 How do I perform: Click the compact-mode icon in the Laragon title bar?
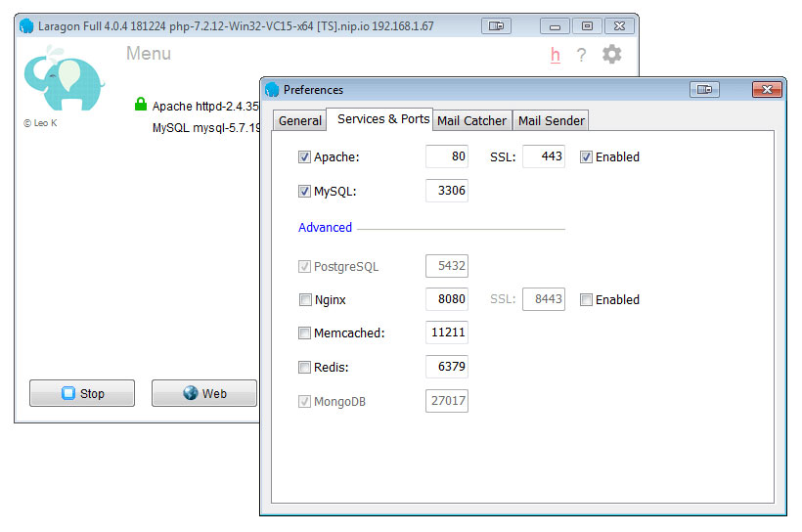tap(496, 25)
